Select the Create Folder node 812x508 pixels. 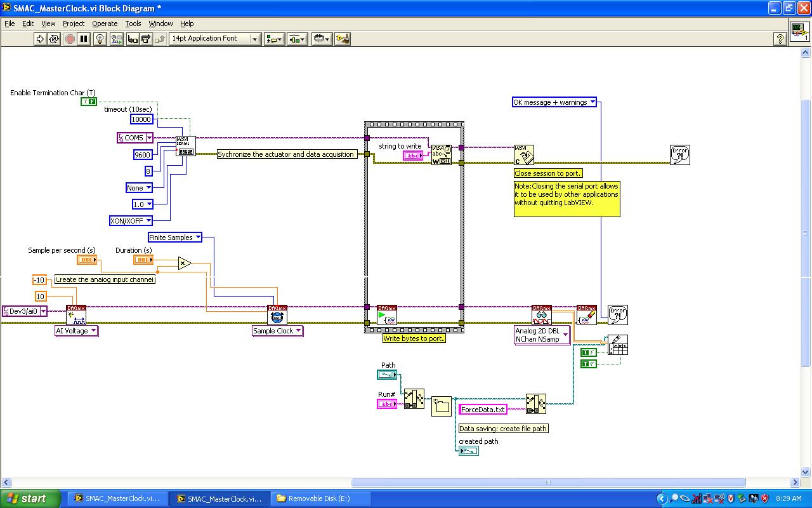point(441,406)
